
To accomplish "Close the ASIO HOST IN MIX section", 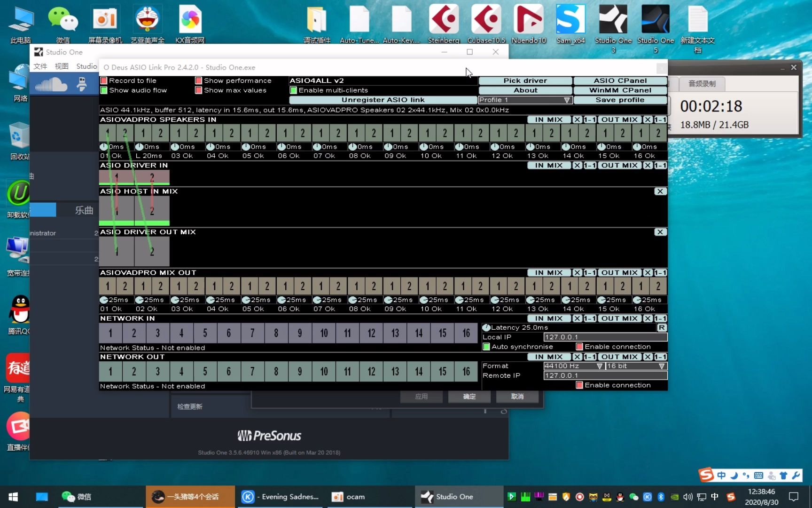I will point(660,191).
